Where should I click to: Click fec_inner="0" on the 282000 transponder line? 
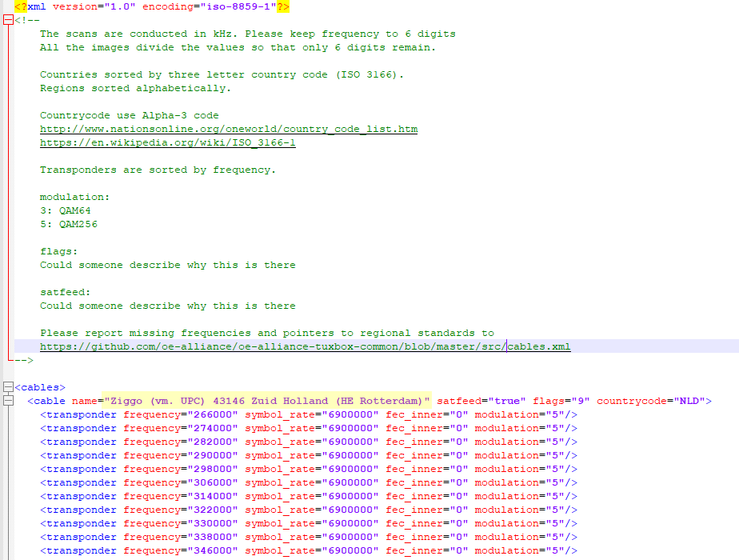(427, 442)
